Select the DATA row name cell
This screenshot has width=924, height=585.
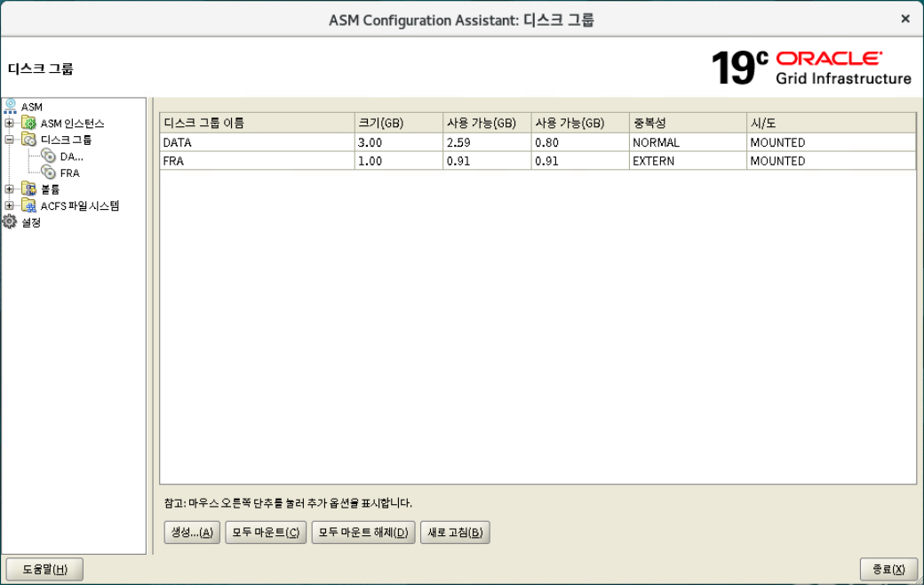click(257, 143)
